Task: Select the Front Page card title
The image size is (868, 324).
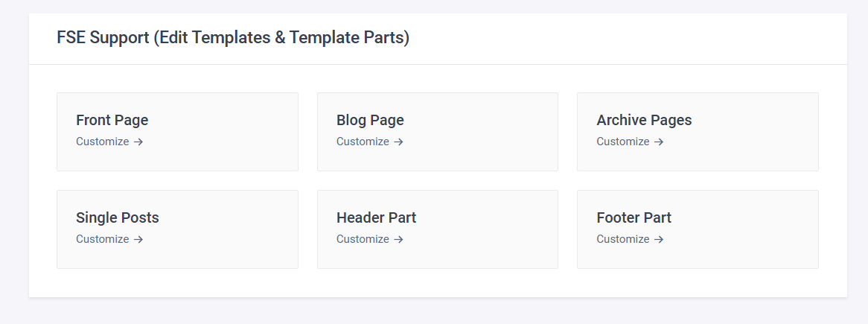Action: tap(112, 120)
